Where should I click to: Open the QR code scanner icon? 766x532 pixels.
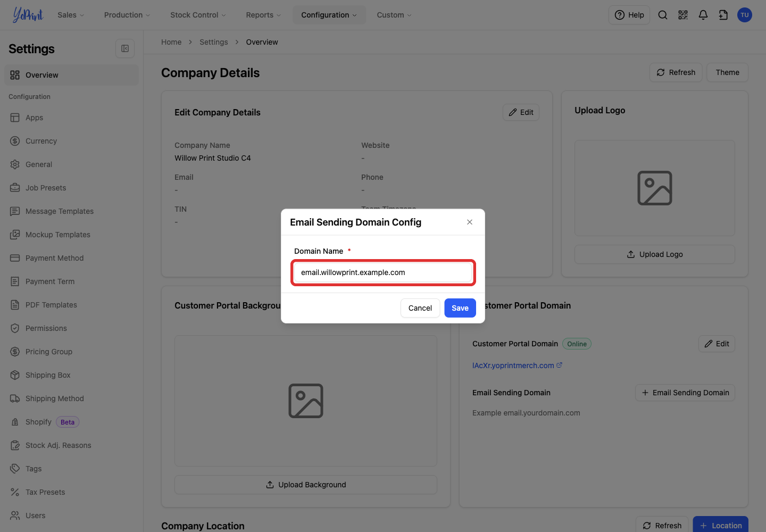click(683, 15)
